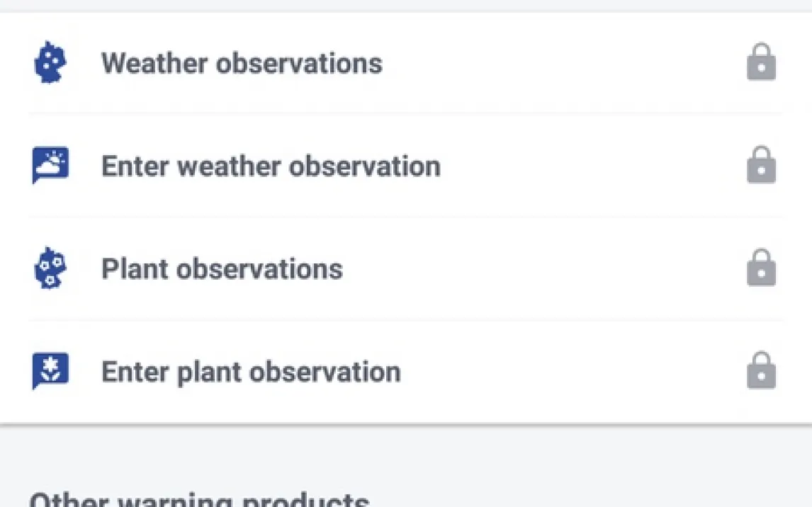
Task: Tap the sun-and-cloud speech bubble icon
Action: click(x=50, y=166)
